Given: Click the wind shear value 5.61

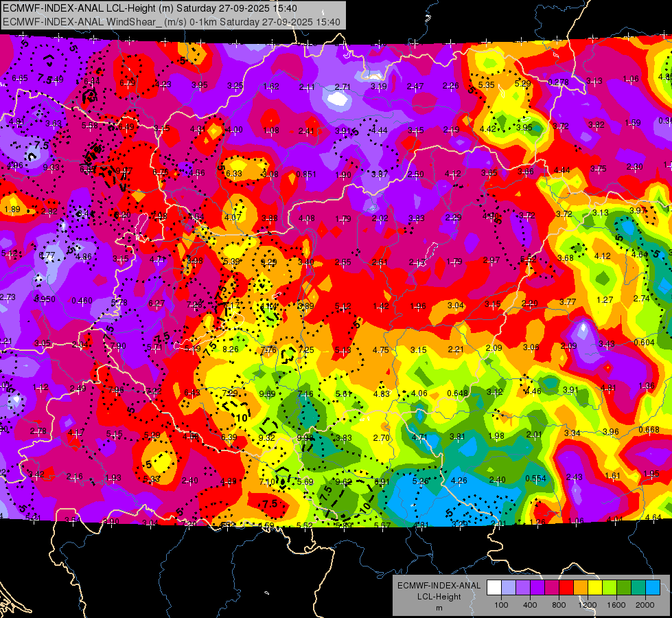Looking at the screenshot, I should point(344,393).
